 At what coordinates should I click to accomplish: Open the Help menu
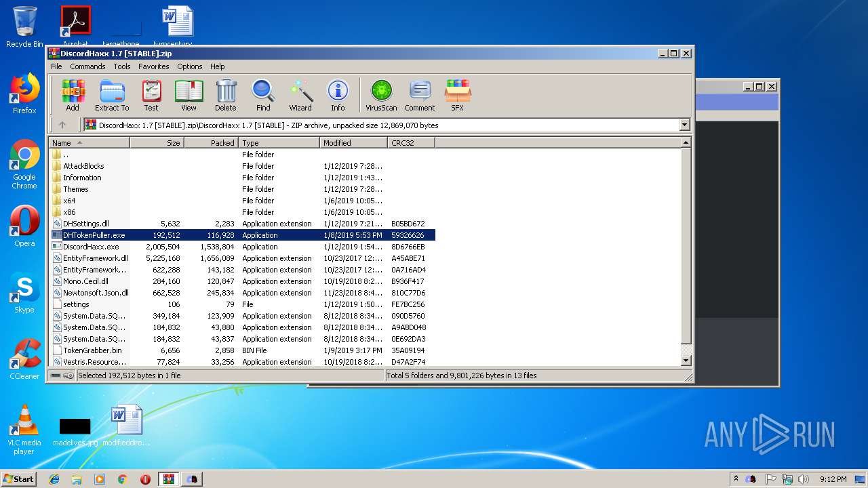tap(217, 66)
